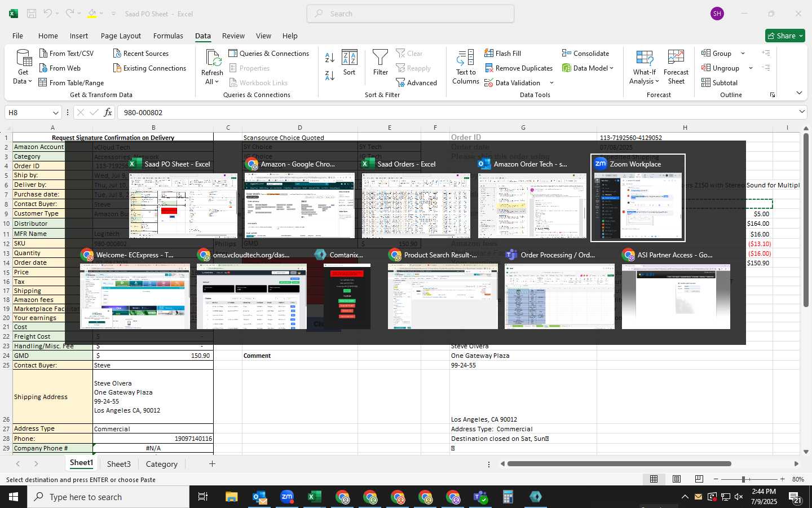Open Outlook from the taskbar
Screen dimensions: 812x508
click(259, 497)
